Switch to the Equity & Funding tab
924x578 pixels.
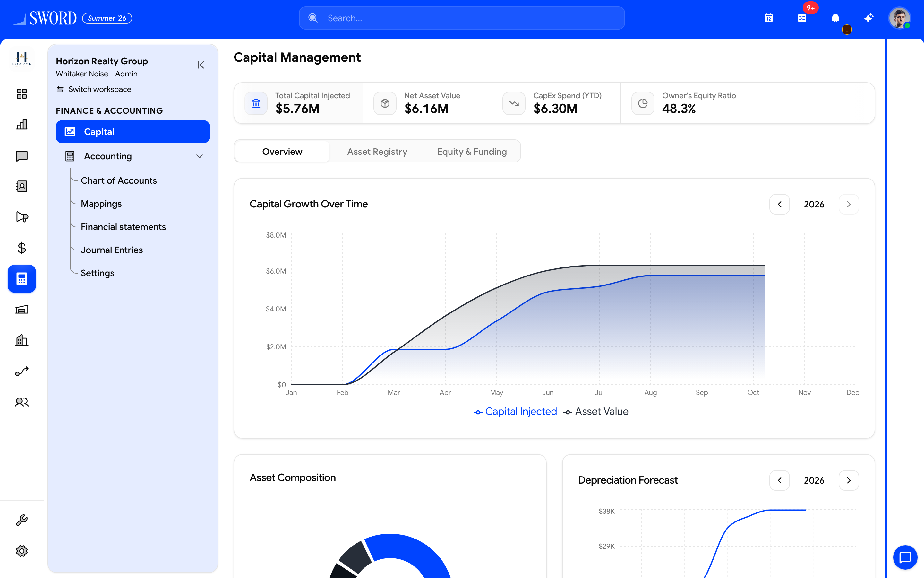click(x=472, y=151)
